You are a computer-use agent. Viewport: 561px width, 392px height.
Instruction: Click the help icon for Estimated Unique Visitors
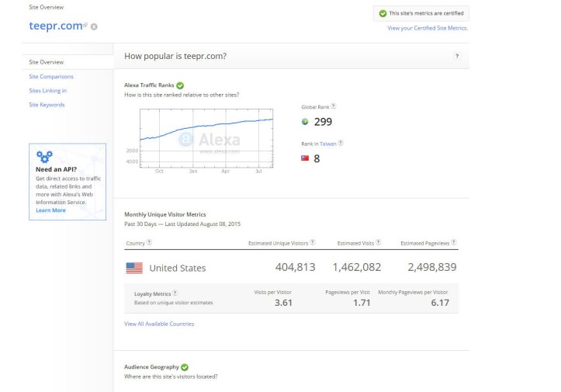point(313,242)
